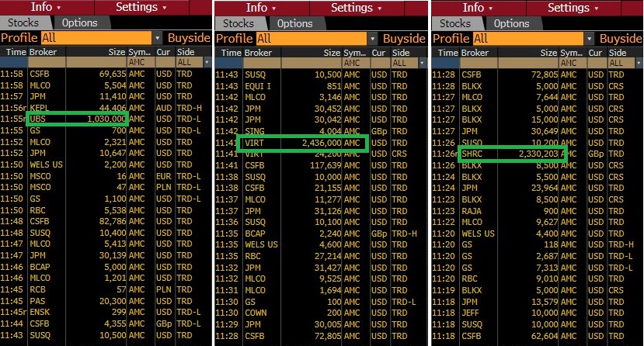Focus the Broker filter field in right panel
Viewport: 644px width, 346px height.
(479, 63)
